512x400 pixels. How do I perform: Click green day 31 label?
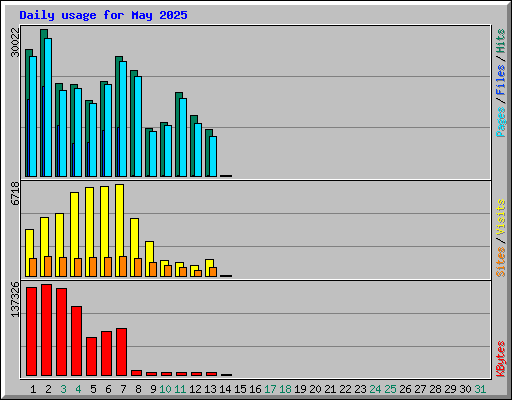pos(480,389)
